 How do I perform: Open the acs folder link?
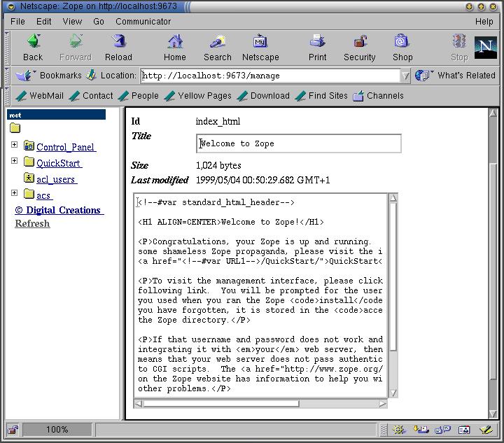[x=44, y=195]
